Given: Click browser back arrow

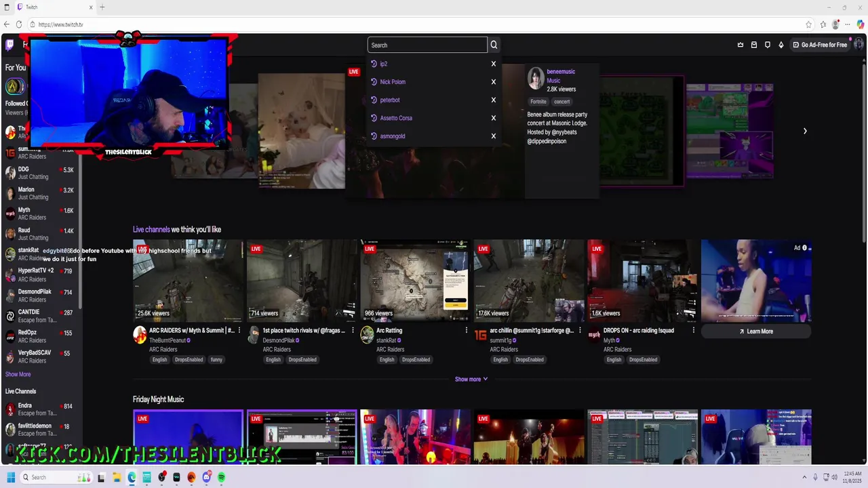Looking at the screenshot, I should 7,24.
